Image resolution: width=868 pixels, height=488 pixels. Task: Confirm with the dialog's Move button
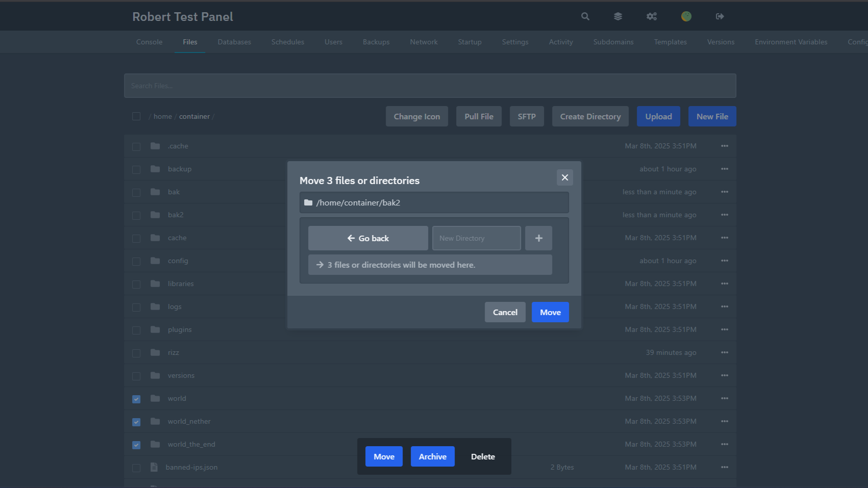click(550, 312)
